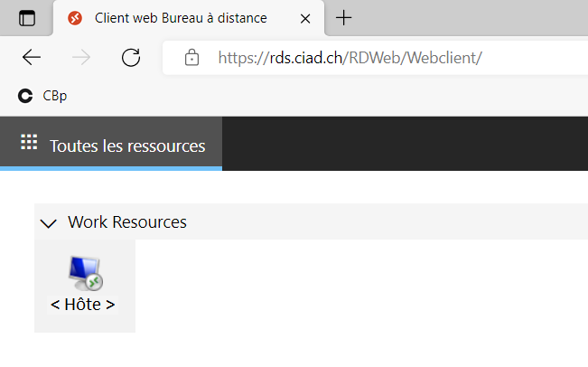Collapse the Work Resources chevron
Image resolution: width=588 pixels, height=367 pixels.
click(49, 223)
